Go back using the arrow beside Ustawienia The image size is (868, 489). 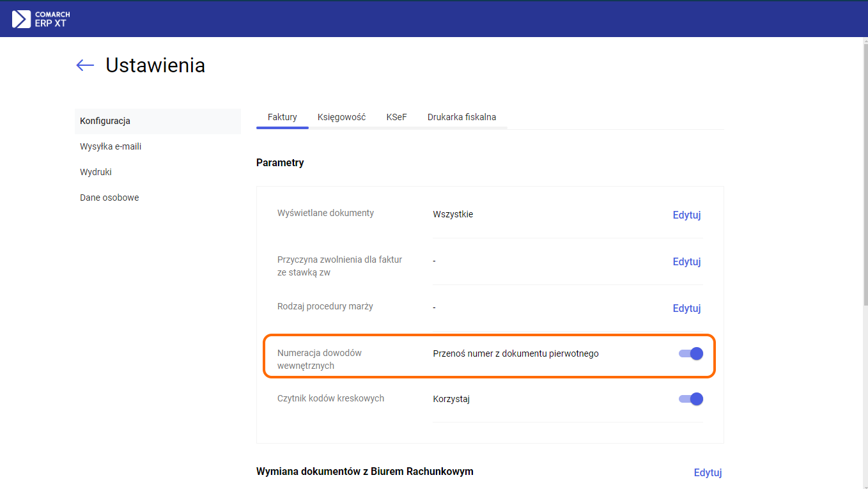(x=85, y=65)
